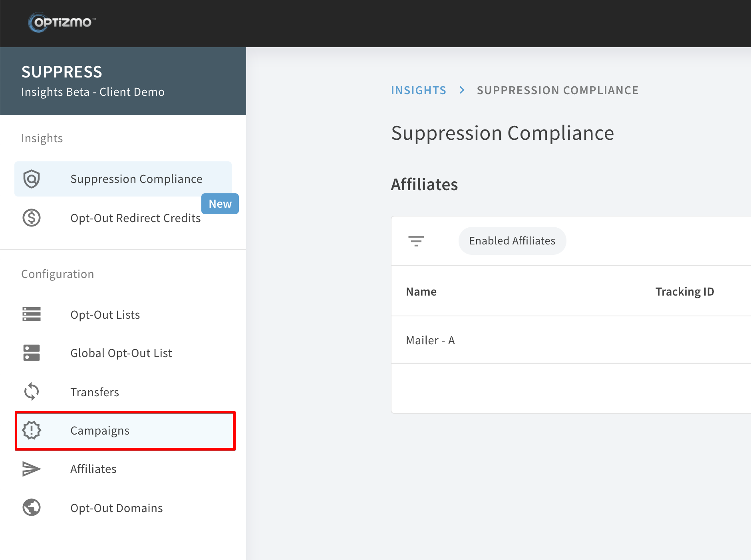Open Opt-Out Domains via the globe icon

coord(31,507)
